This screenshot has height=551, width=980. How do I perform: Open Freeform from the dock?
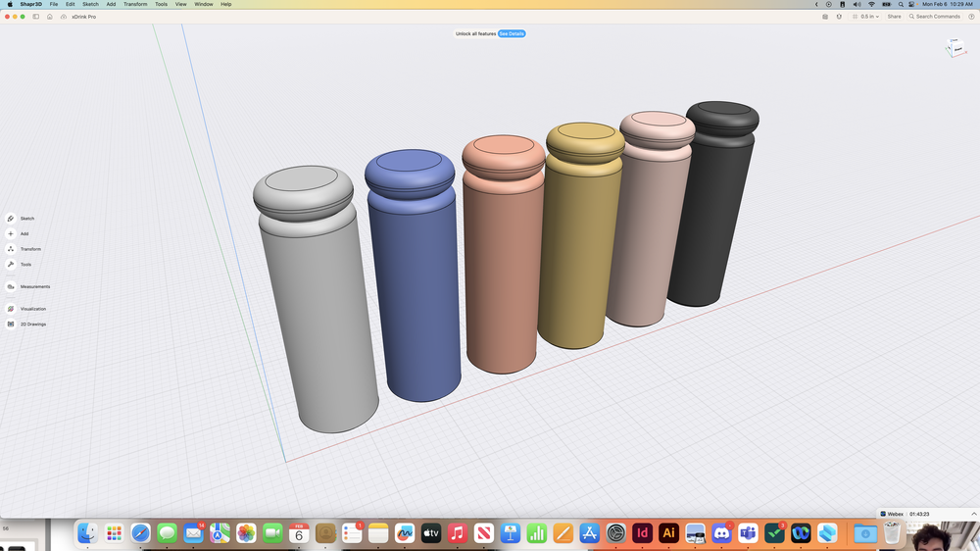coord(405,533)
